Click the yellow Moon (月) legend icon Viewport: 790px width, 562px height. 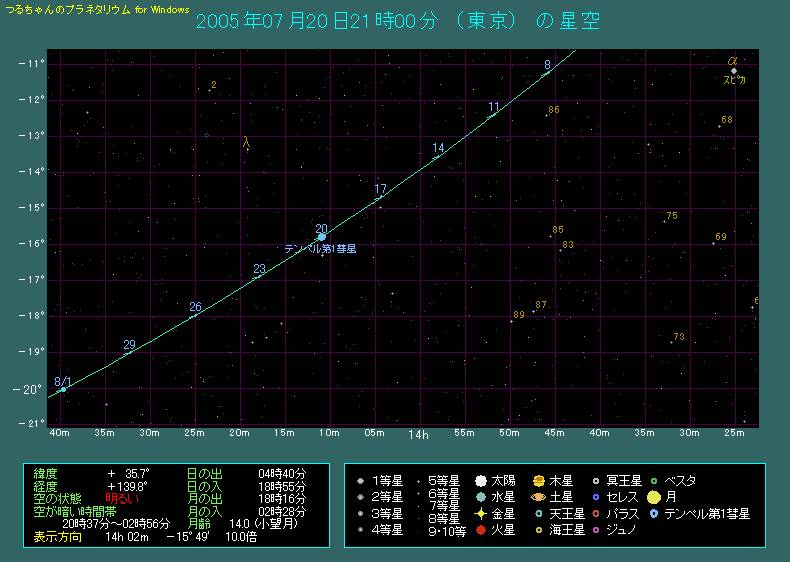click(653, 497)
